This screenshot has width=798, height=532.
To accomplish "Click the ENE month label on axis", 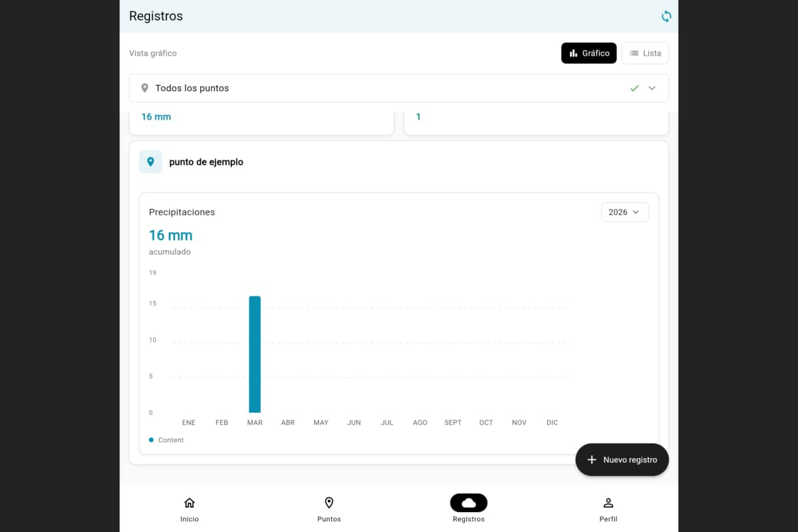I will click(189, 423).
